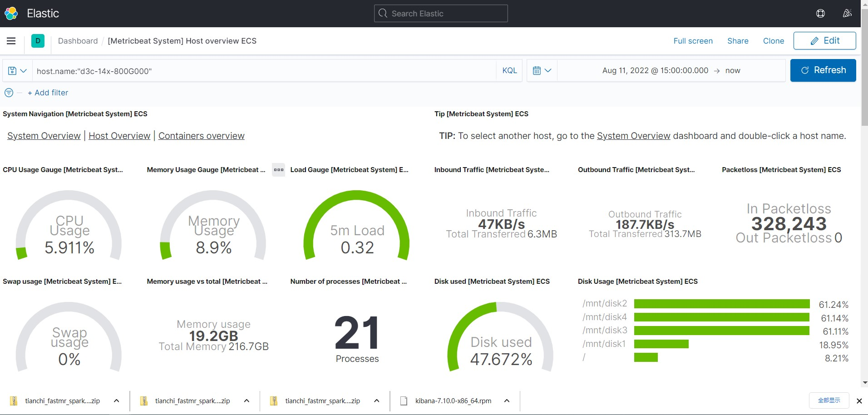The width and height of the screenshot is (868, 415).
Task: Click the [Metricbeat System] Host overview ECS title
Action: coord(182,41)
